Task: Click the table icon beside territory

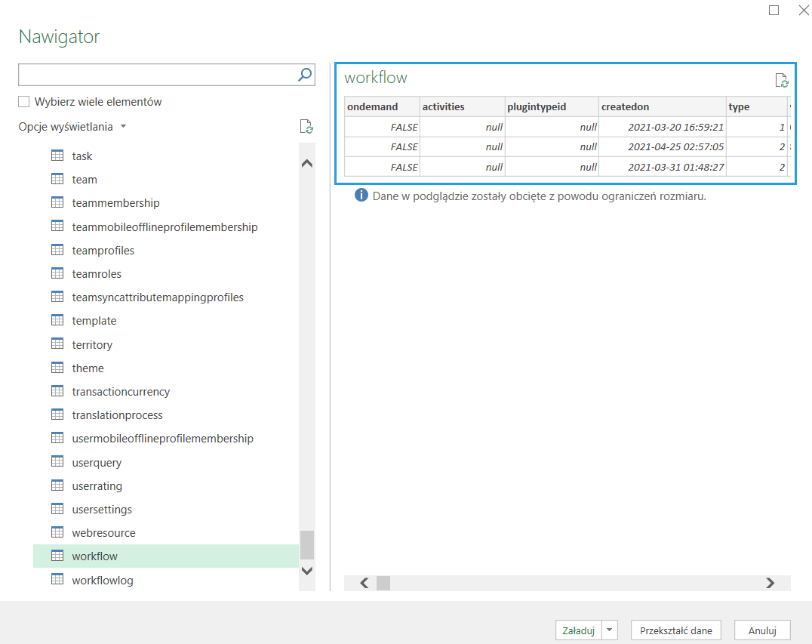Action: coord(57,344)
